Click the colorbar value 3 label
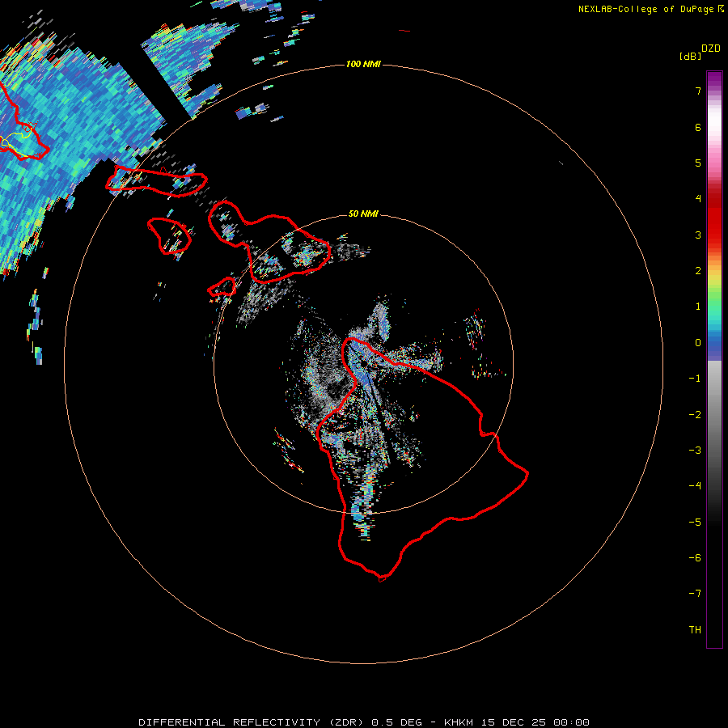 pos(698,235)
